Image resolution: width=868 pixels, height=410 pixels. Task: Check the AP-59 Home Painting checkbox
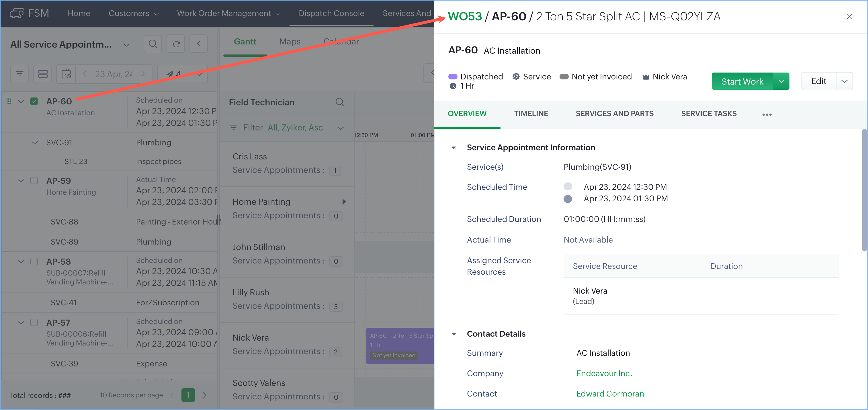pos(34,181)
